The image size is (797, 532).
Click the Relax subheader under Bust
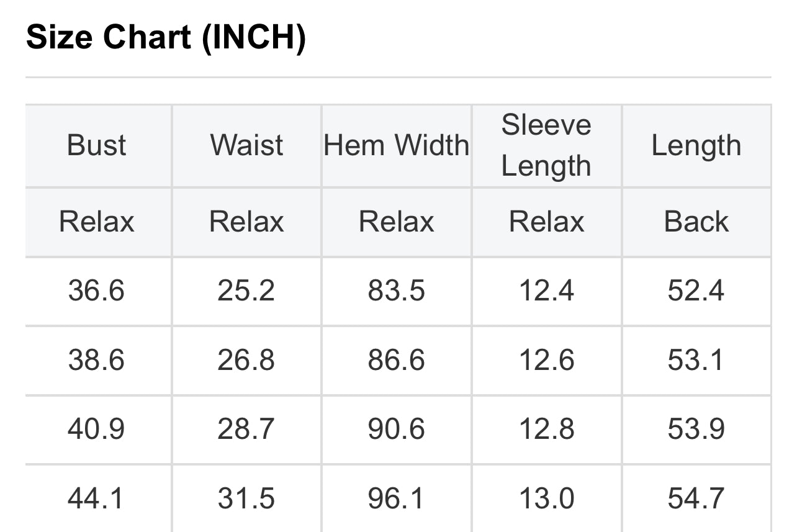click(x=97, y=222)
